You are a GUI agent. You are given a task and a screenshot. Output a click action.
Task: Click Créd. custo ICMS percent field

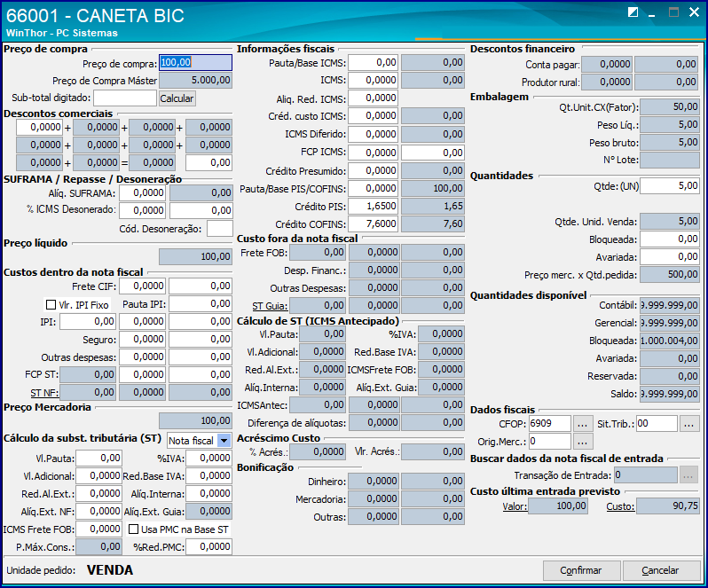(x=373, y=116)
